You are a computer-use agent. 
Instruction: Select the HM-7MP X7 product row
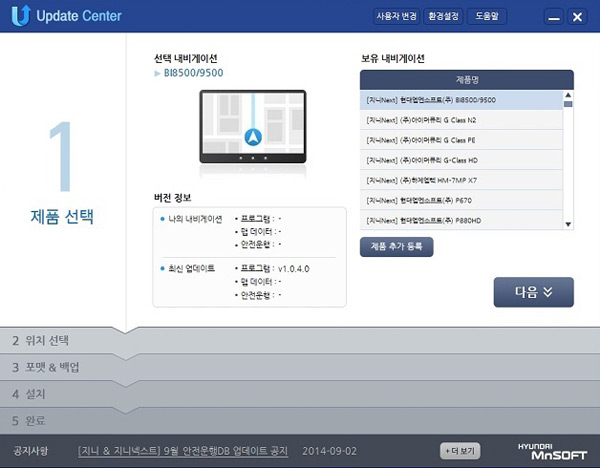pyautogui.click(x=461, y=180)
